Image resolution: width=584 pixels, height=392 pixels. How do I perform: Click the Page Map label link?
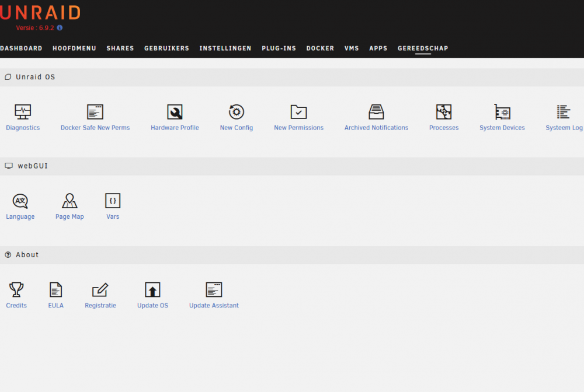[x=69, y=216]
